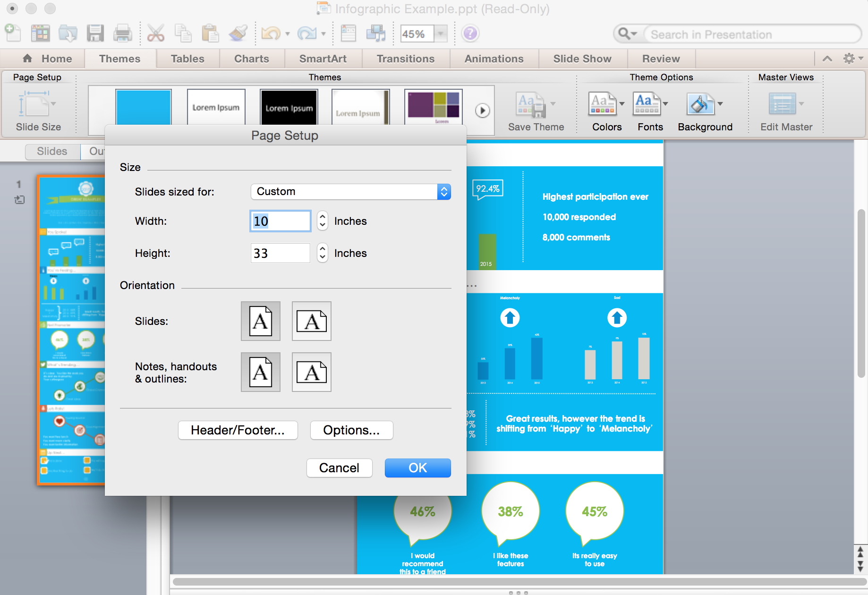Click the New Presentation toolbar icon

coord(13,33)
